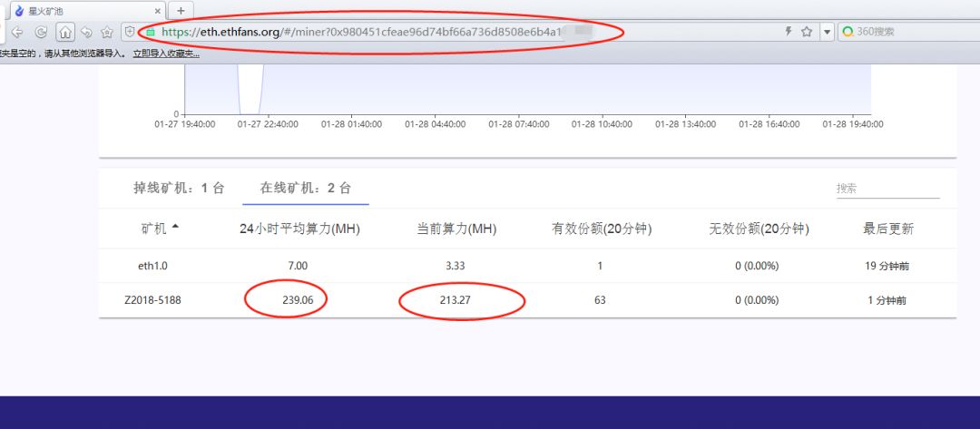Reload the page with the refresh icon
980x429 pixels.
pyautogui.click(x=41, y=32)
